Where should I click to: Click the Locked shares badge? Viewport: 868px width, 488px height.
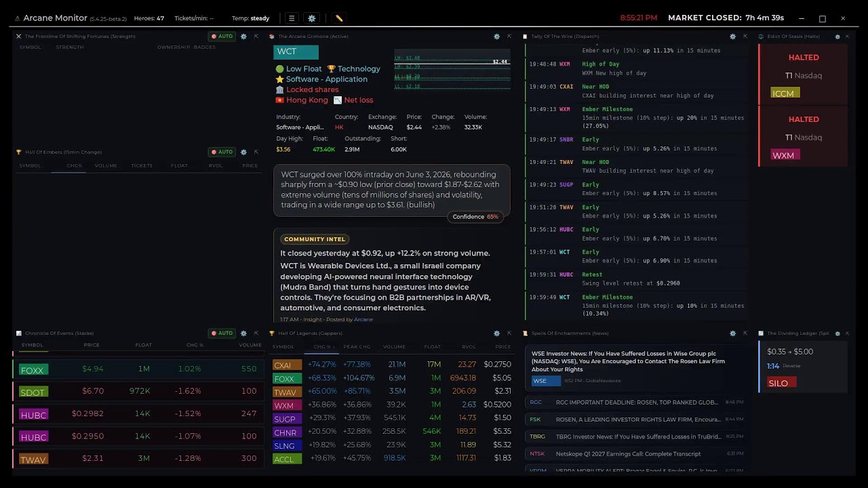307,89
